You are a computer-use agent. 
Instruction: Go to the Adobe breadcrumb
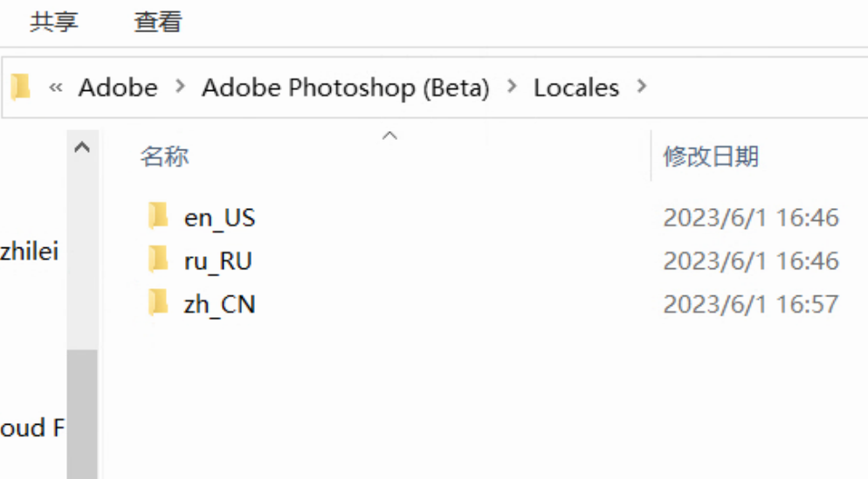(118, 87)
